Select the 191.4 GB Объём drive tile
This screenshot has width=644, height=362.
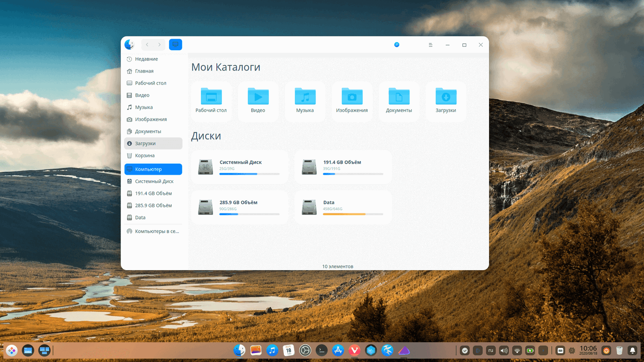(343, 167)
